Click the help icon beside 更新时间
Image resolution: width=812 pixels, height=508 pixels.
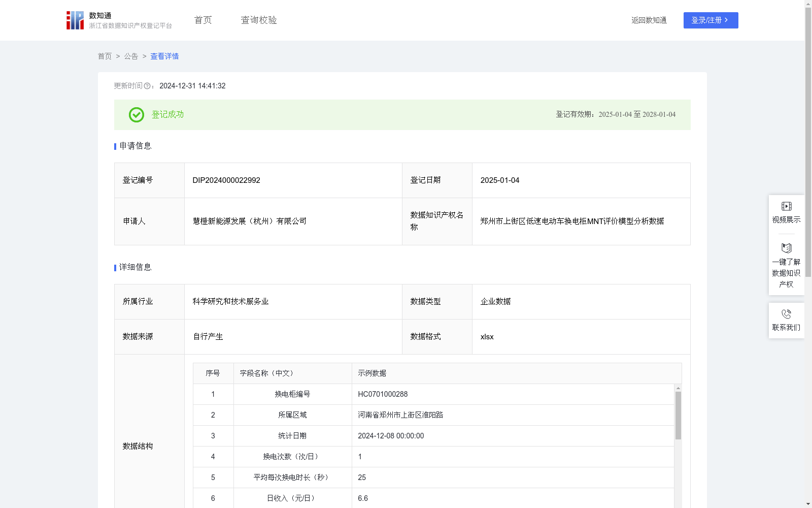coord(147,86)
